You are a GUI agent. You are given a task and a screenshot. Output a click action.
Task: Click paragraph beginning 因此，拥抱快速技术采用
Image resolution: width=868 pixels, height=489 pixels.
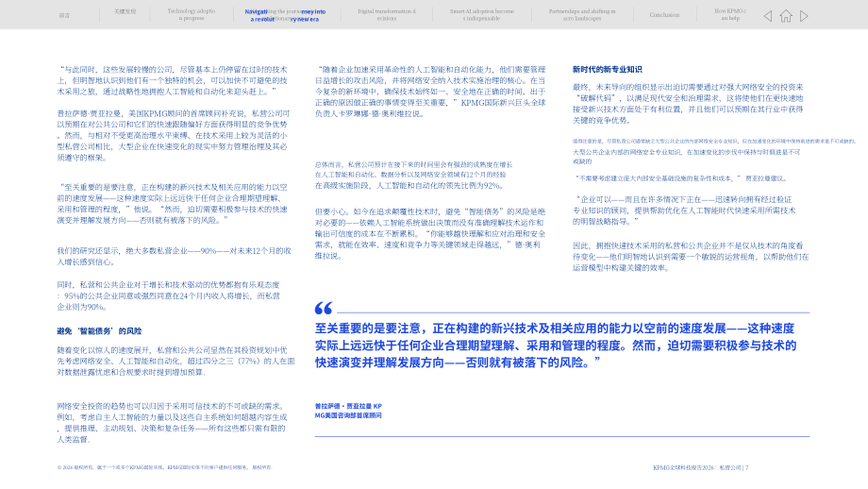[691, 257]
